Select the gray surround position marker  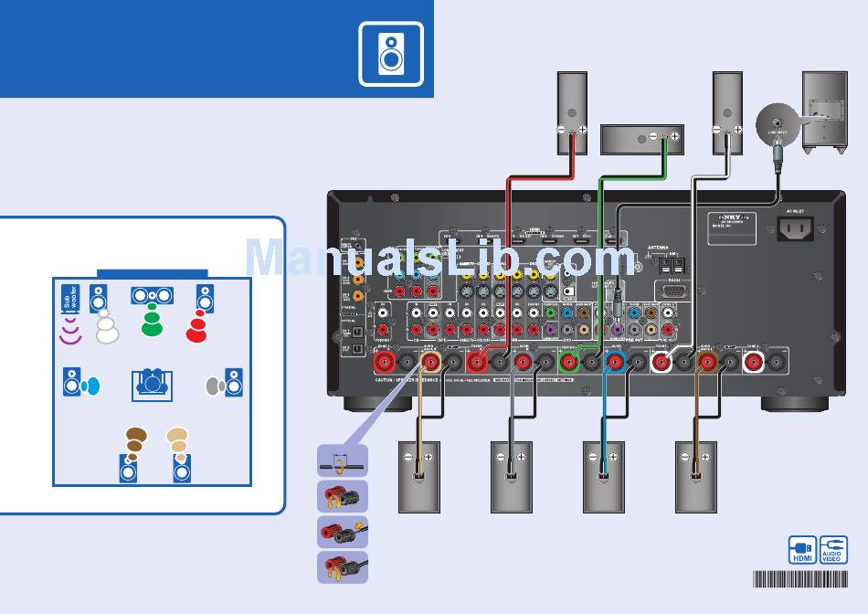[216, 386]
